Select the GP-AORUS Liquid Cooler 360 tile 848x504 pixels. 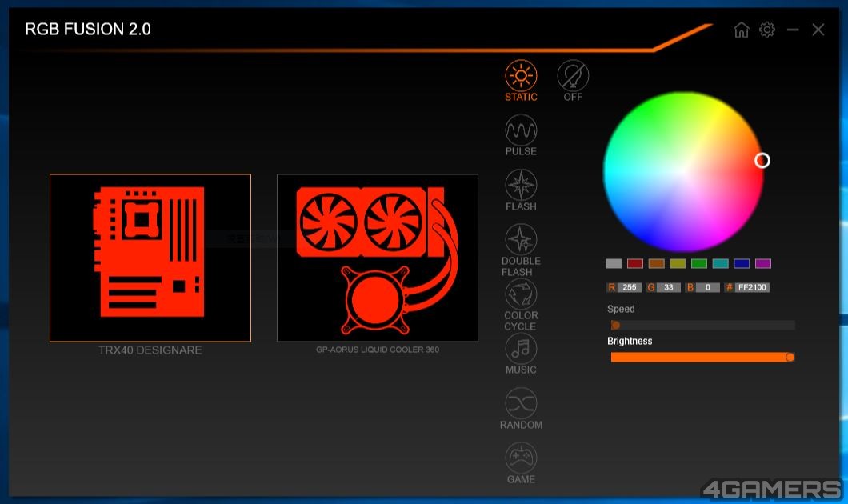click(x=378, y=258)
